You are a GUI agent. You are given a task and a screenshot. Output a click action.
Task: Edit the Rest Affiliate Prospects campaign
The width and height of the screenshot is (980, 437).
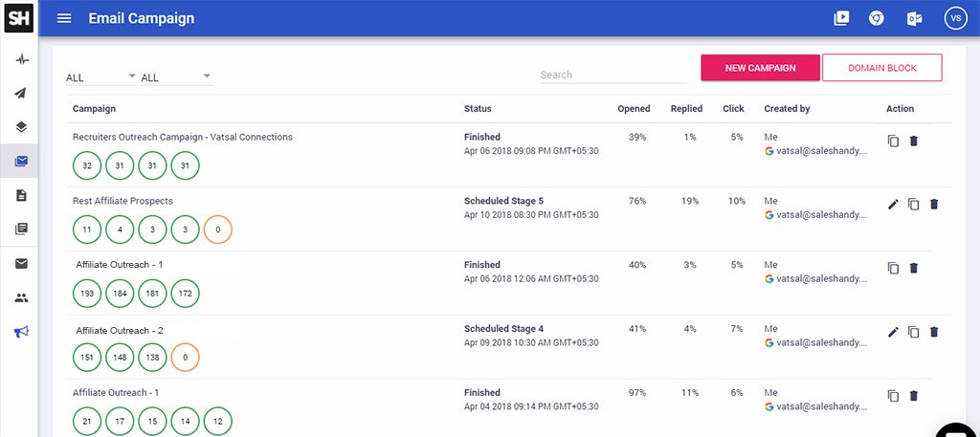(893, 204)
